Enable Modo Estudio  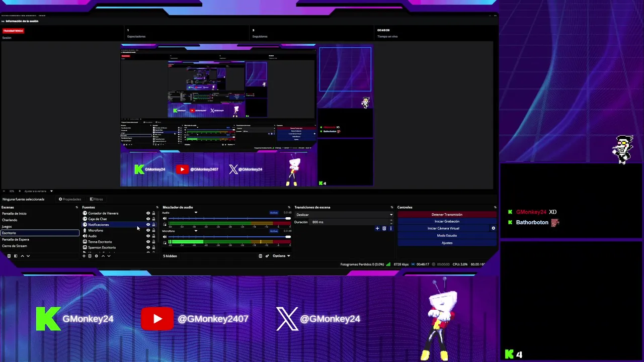447,235
